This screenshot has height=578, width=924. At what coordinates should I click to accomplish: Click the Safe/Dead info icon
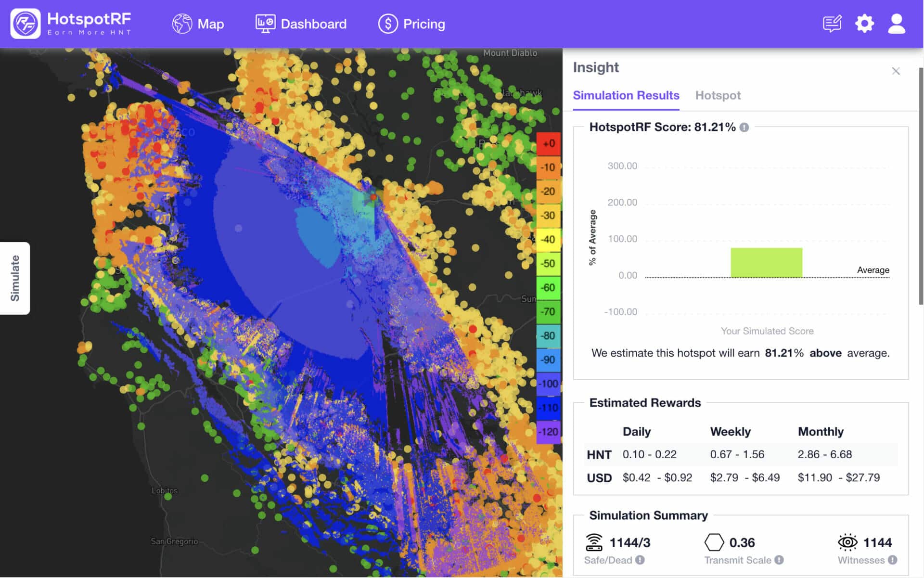click(640, 560)
